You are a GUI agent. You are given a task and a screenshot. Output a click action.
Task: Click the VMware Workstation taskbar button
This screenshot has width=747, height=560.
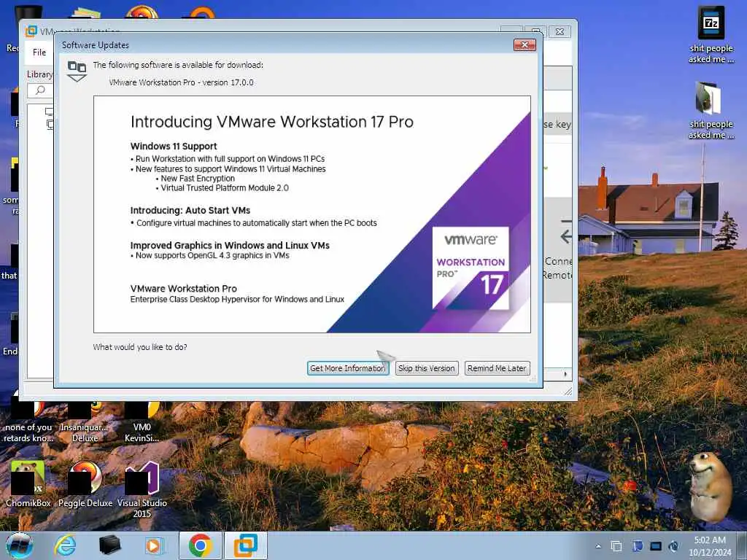(x=245, y=545)
